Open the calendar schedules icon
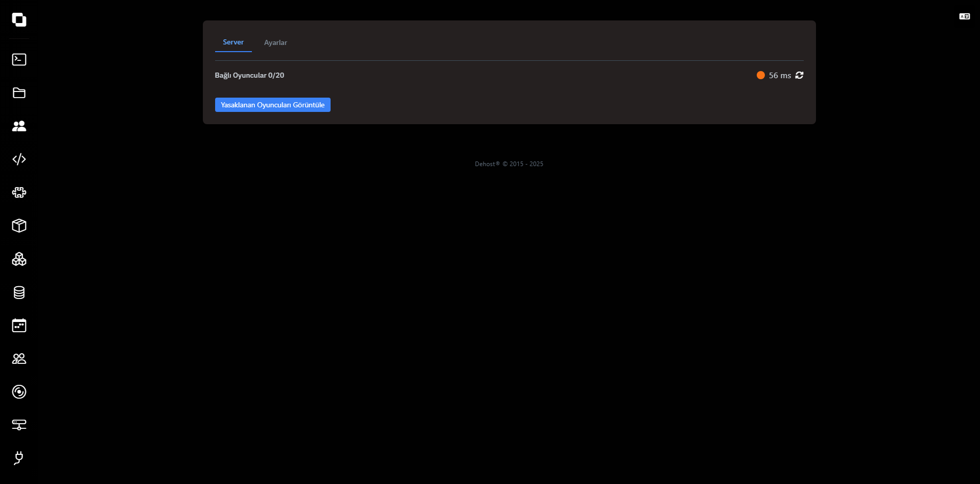Image resolution: width=980 pixels, height=484 pixels. point(19,326)
